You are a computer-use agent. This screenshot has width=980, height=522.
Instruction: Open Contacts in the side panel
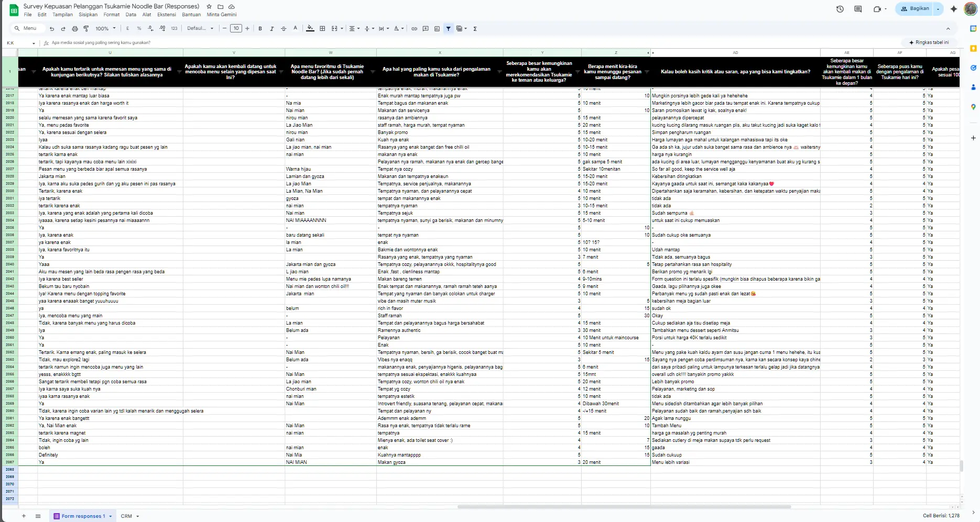(973, 87)
